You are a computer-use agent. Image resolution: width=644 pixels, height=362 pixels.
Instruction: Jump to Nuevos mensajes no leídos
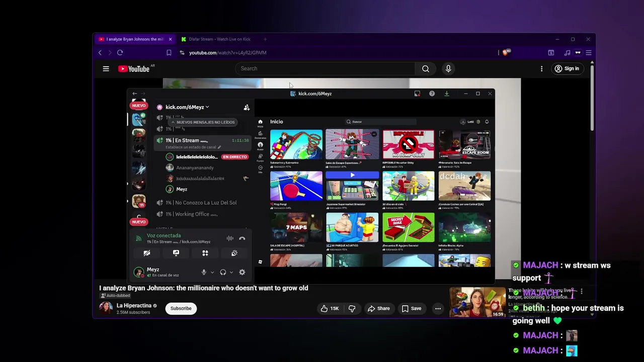[x=203, y=122]
